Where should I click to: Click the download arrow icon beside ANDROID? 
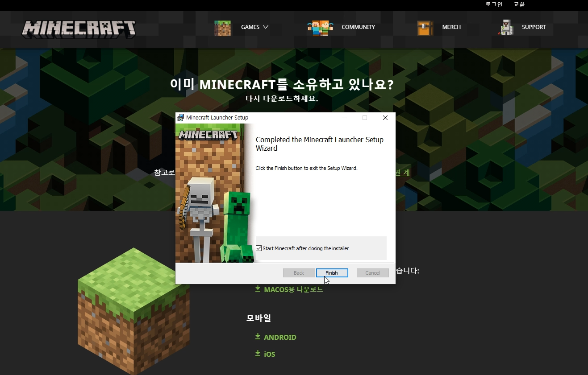[258, 337]
